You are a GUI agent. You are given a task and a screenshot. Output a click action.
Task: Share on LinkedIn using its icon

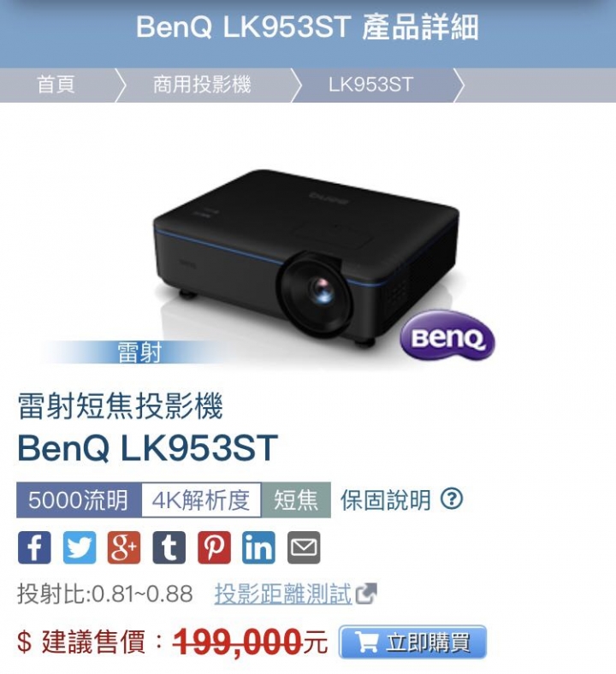click(258, 547)
